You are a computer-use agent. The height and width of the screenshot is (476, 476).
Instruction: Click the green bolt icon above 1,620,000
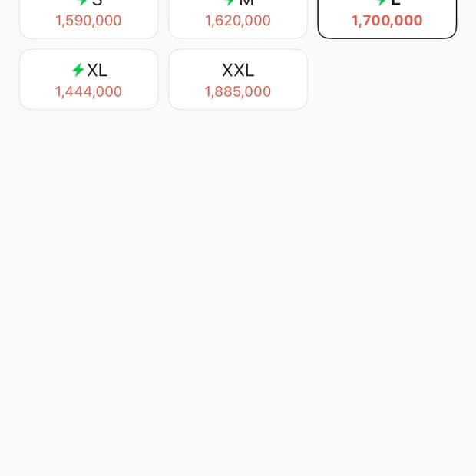pyautogui.click(x=230, y=2)
